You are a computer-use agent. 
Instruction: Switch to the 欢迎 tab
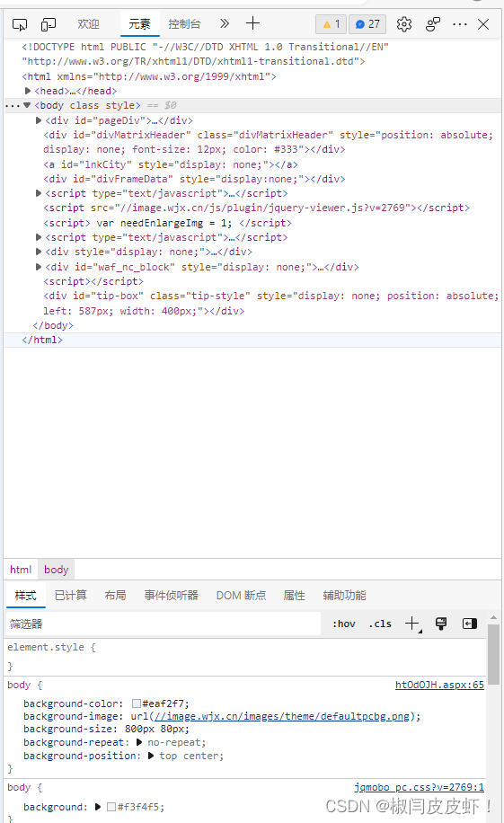pos(88,24)
